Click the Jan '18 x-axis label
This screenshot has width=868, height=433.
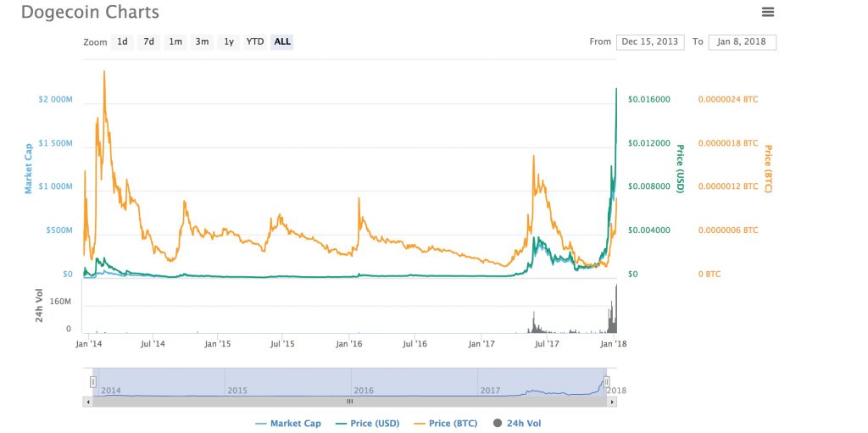click(x=614, y=344)
